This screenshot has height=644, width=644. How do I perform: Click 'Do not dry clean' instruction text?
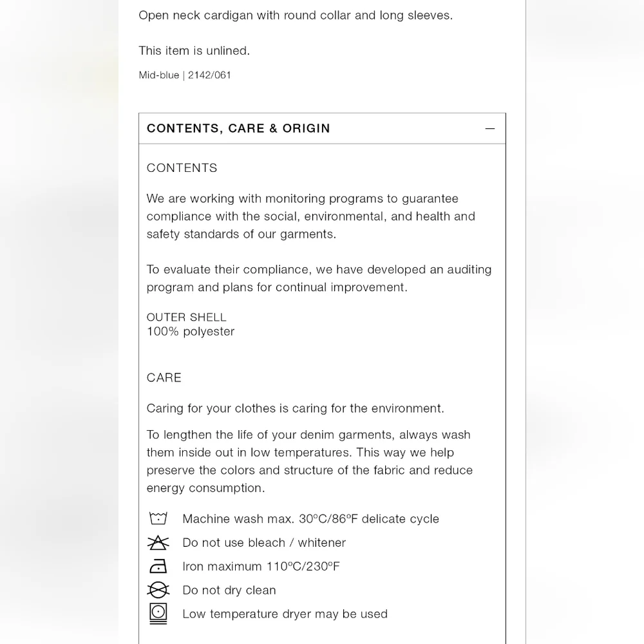click(229, 590)
